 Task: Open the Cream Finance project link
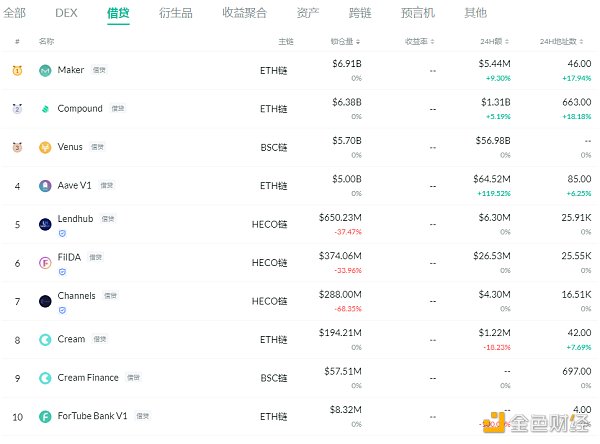click(x=88, y=378)
